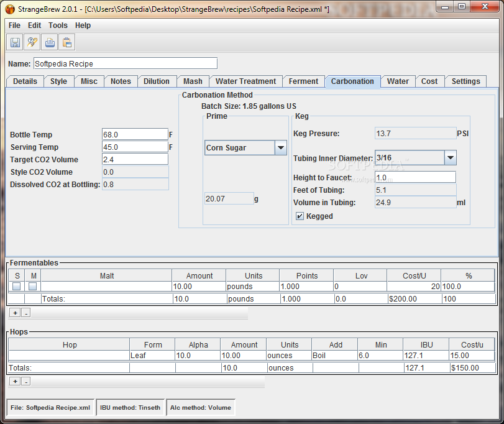The width and height of the screenshot is (504, 424).
Task: Click the Print toolbar icon
Action: (x=50, y=42)
